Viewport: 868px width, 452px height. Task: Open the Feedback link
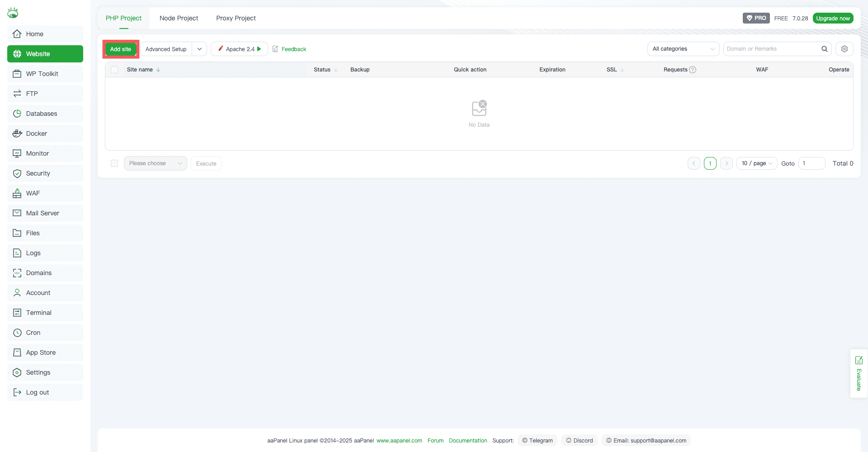tap(293, 49)
